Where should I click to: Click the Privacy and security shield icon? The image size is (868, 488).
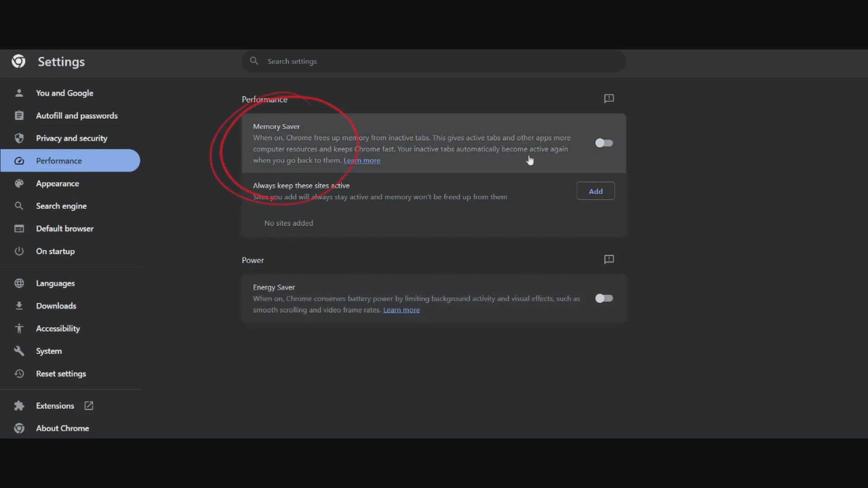(19, 138)
